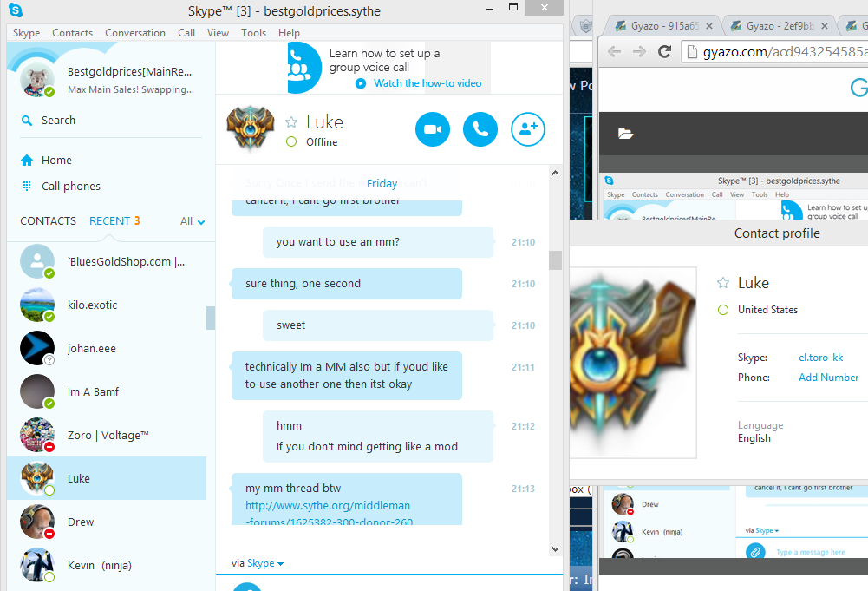Click the paperclip attach icon in Gyazo screenshot

pyautogui.click(x=755, y=552)
